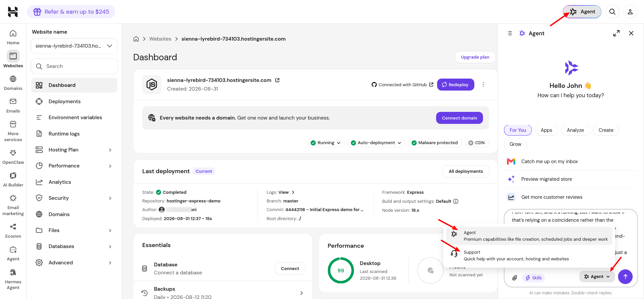The width and height of the screenshot is (644, 299).
Task: Expand the Agent panel to full size
Action: click(616, 33)
